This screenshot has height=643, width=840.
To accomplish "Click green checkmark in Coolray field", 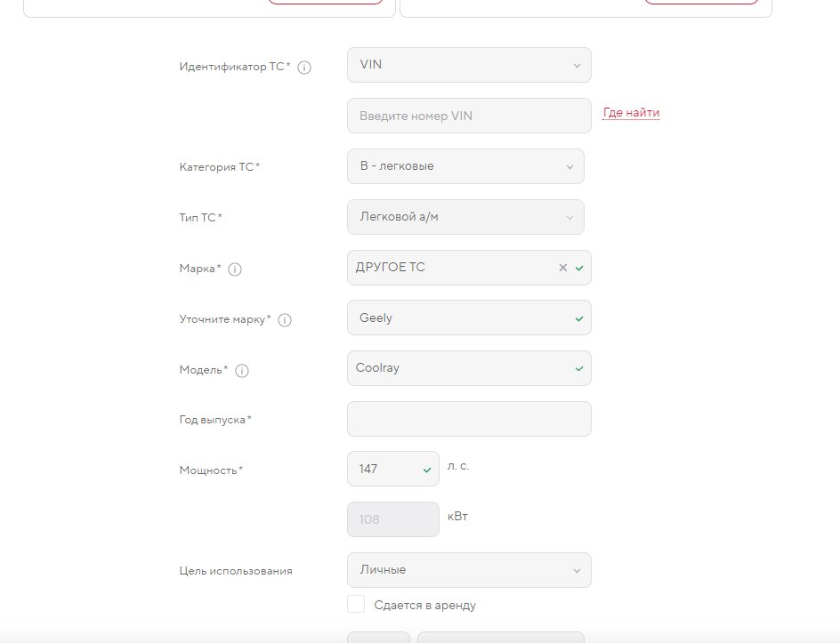I will [x=579, y=369].
